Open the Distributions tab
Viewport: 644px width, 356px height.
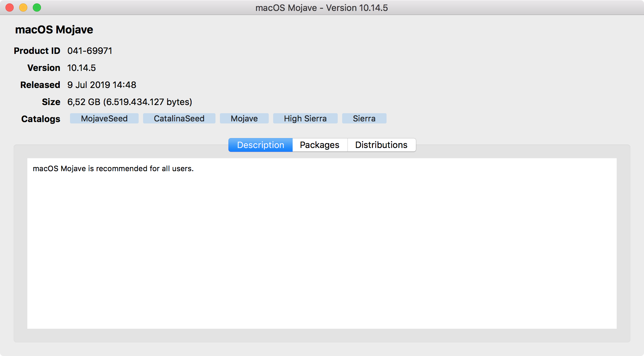(x=381, y=145)
